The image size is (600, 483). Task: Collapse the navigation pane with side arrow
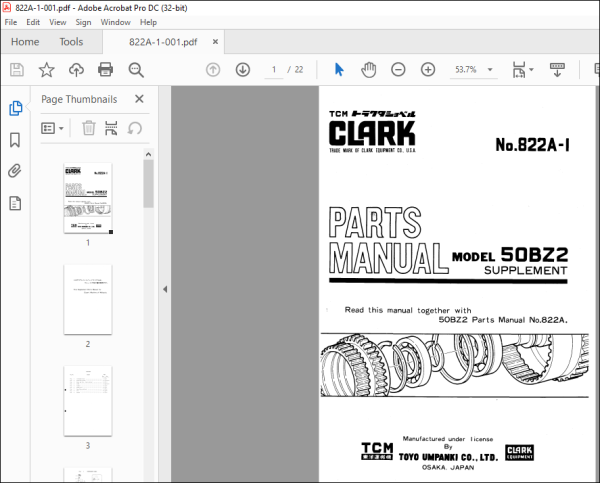[165, 289]
